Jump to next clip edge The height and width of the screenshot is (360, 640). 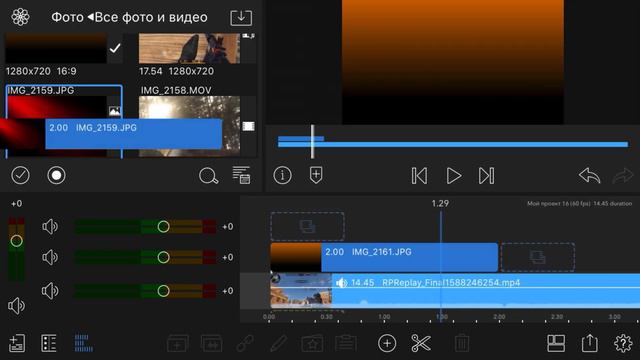(x=486, y=176)
